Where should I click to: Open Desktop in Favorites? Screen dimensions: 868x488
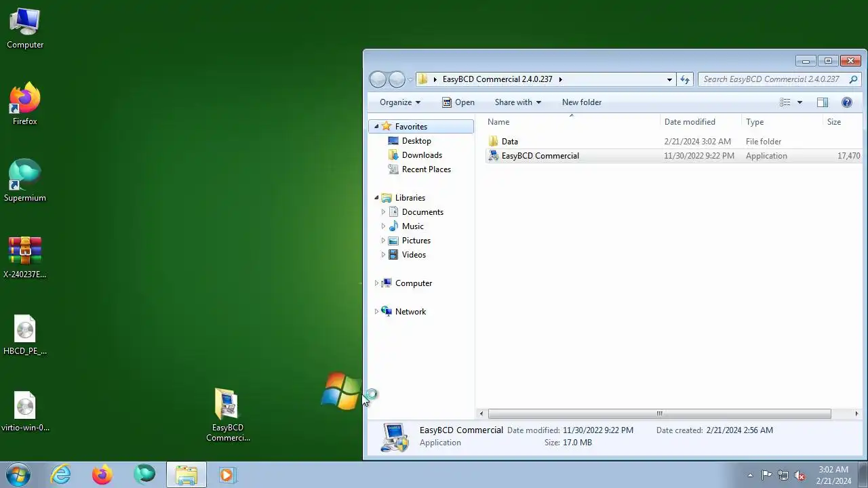pyautogui.click(x=416, y=141)
